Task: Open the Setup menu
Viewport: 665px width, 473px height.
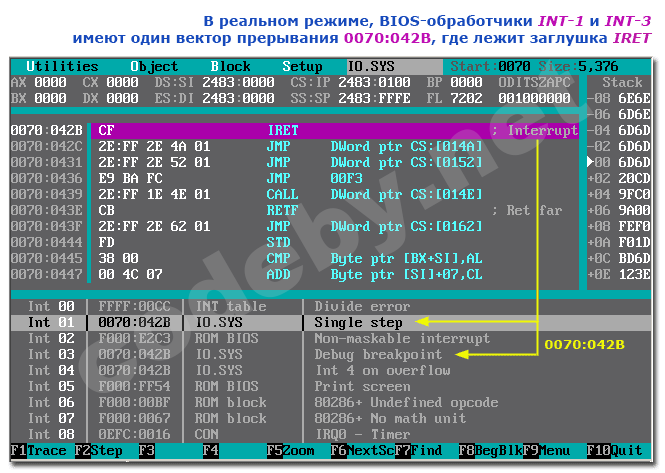Action: pos(302,67)
